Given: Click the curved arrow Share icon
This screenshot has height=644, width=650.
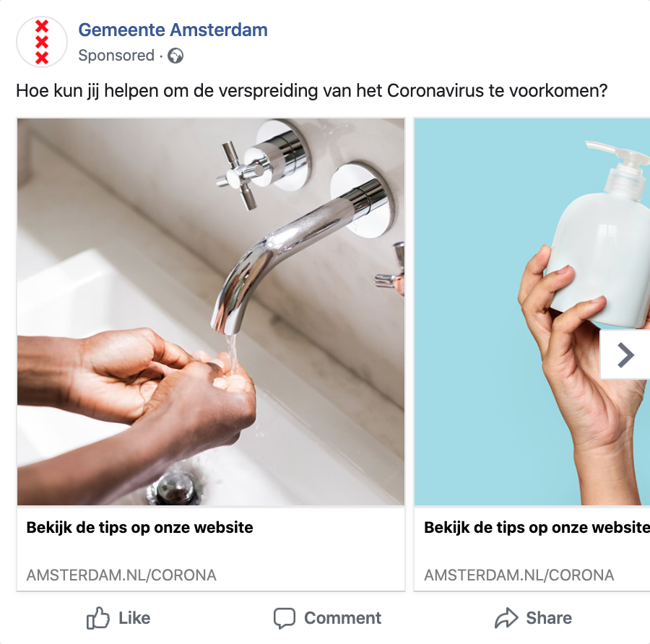Looking at the screenshot, I should click(506, 618).
